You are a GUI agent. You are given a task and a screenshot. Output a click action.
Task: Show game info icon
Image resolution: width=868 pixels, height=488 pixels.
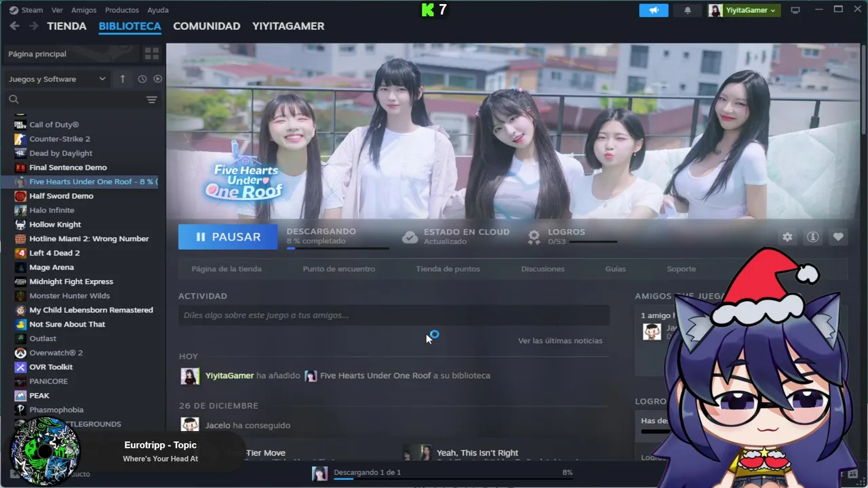tap(812, 237)
